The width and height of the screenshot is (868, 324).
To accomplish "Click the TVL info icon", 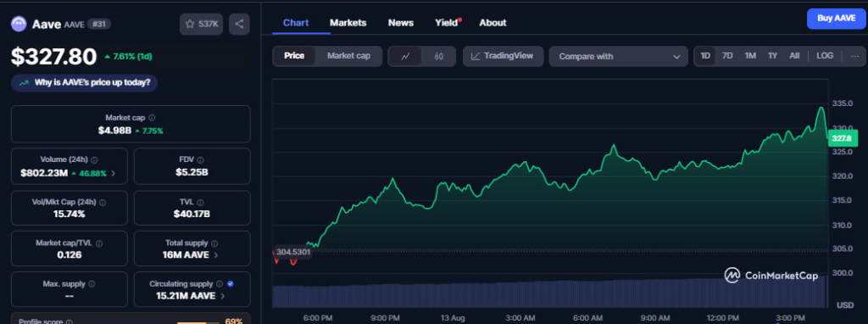I will point(200,203).
